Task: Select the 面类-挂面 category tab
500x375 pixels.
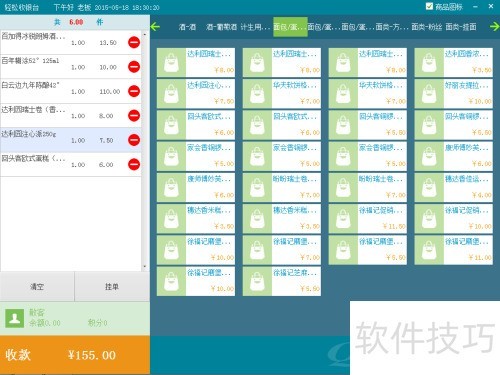Action: (461, 27)
